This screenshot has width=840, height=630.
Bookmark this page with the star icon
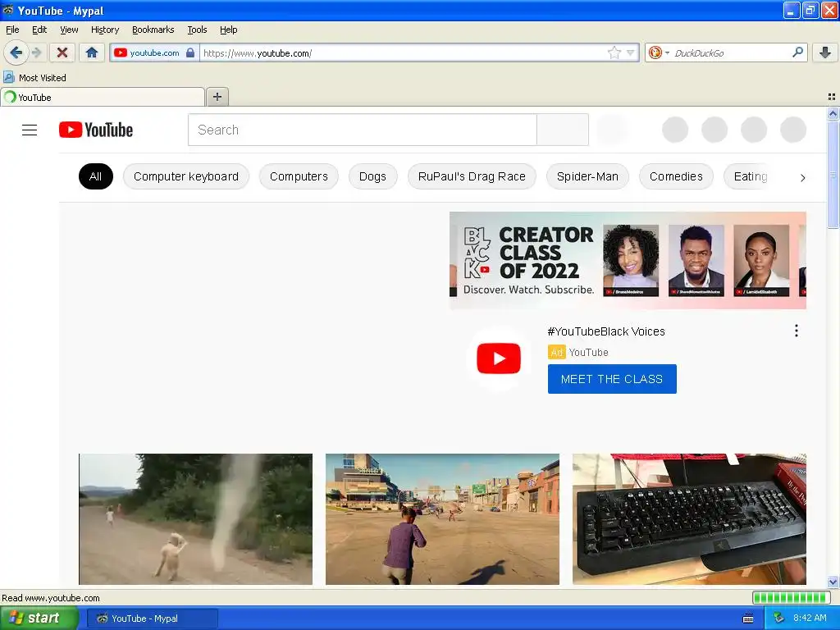[x=614, y=52]
